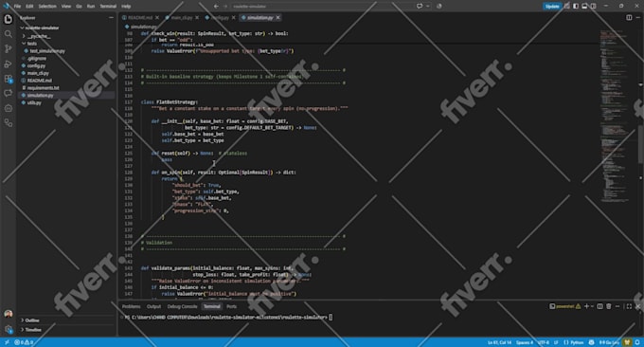This screenshot has width=644, height=347.
Task: Open requirements.txt in Explorer
Action: (x=43, y=88)
